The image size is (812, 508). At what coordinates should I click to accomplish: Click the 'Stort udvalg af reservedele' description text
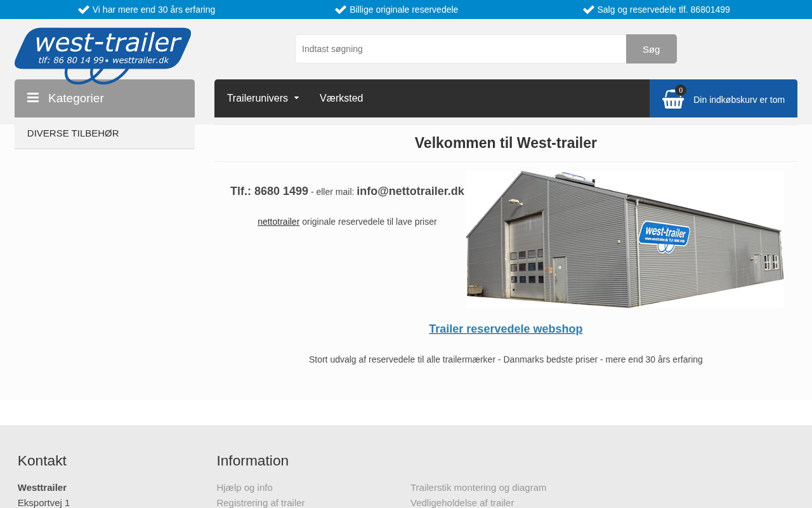506,359
